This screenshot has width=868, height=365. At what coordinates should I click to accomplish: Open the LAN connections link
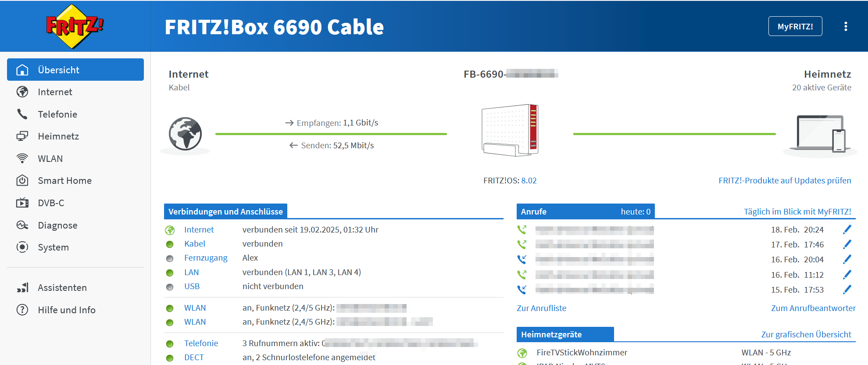(191, 272)
